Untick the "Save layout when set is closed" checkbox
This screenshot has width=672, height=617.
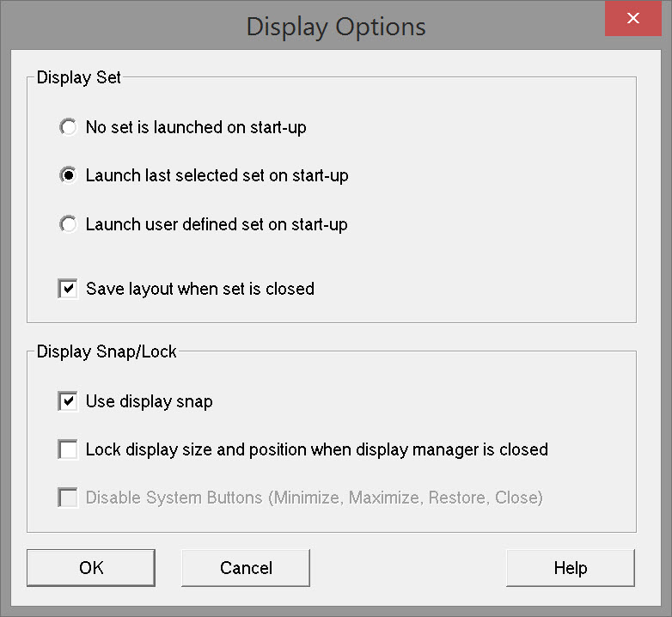pos(68,289)
